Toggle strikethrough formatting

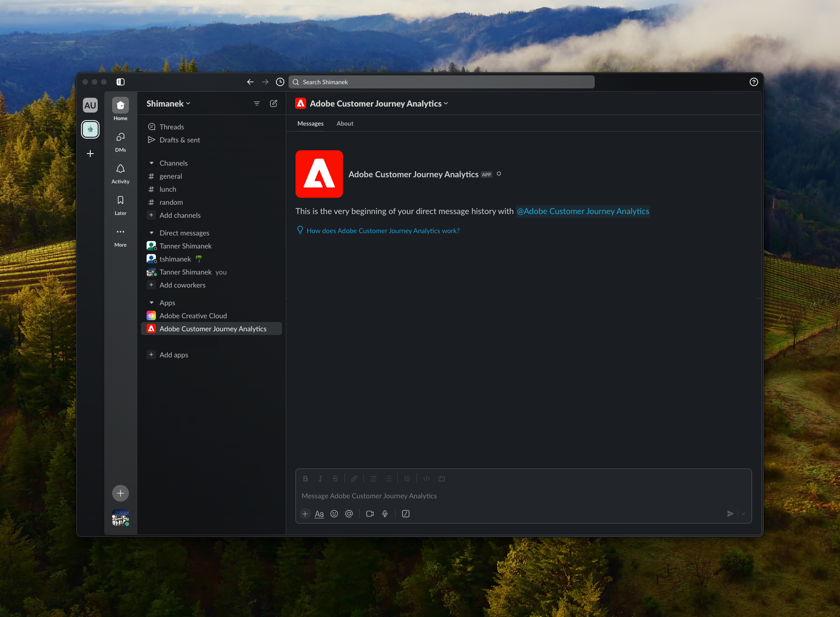(335, 478)
